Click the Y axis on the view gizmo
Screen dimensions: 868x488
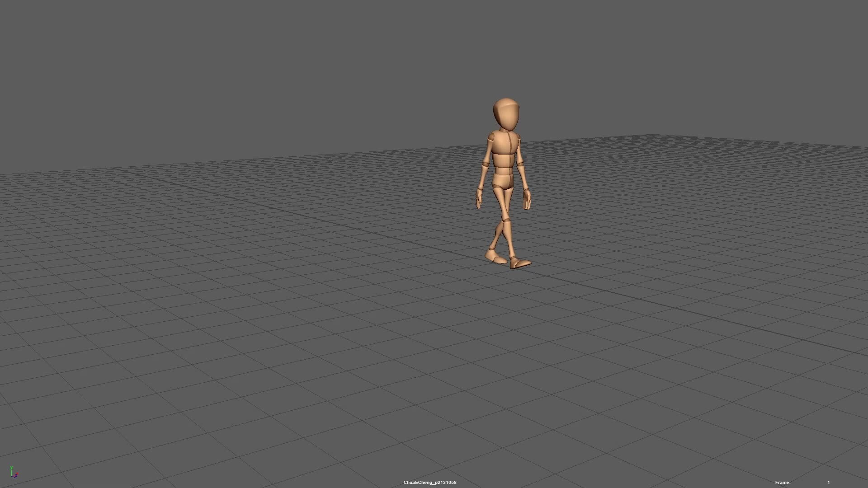pyautogui.click(x=12, y=468)
